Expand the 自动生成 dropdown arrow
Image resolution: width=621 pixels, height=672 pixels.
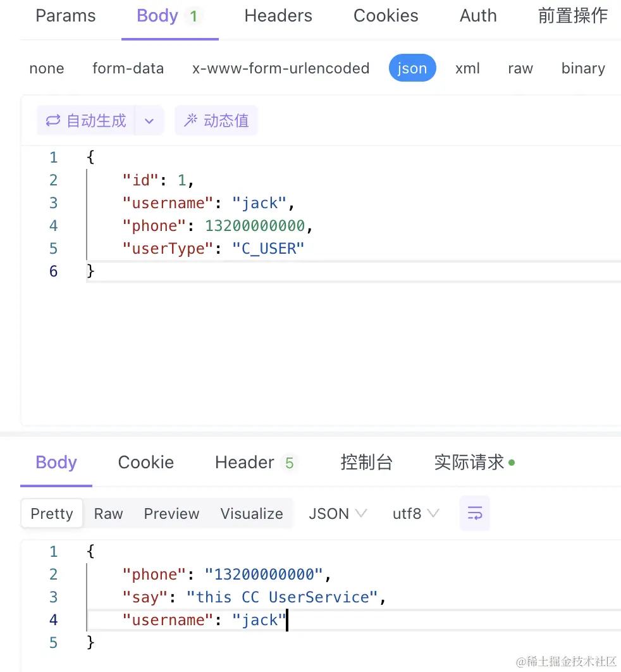pos(149,120)
